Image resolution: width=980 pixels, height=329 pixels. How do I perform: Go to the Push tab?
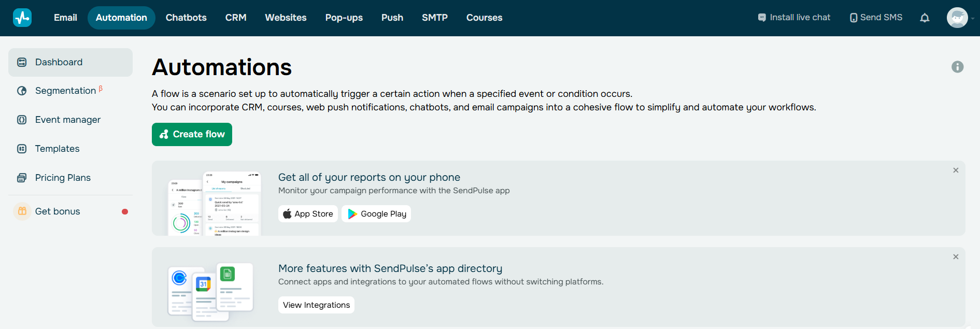(392, 18)
